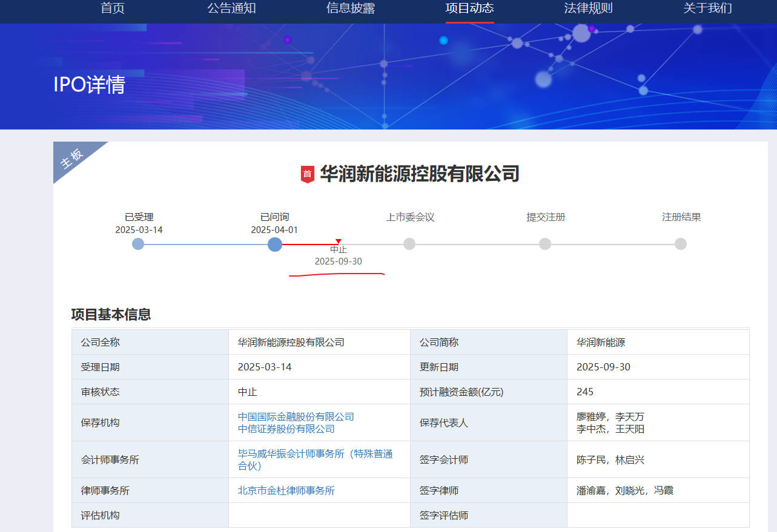This screenshot has width=777, height=532.
Task: Click the 签字会计师 label cell
Action: (x=489, y=459)
